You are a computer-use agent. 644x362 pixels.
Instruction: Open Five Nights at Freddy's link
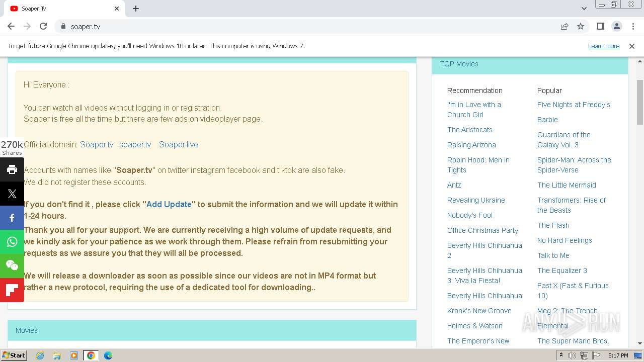574,105
